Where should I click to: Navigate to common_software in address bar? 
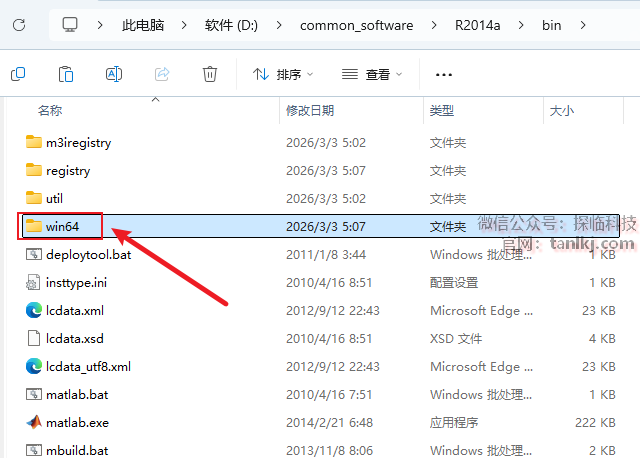pos(356,25)
